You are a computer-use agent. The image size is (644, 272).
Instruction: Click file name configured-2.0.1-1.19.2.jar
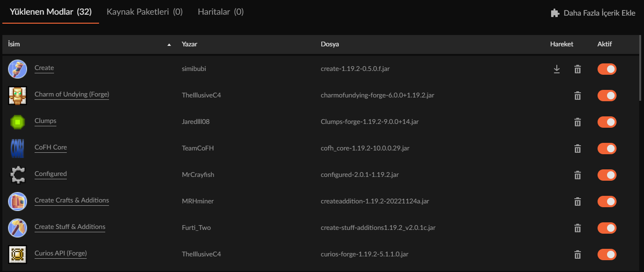pyautogui.click(x=360, y=175)
